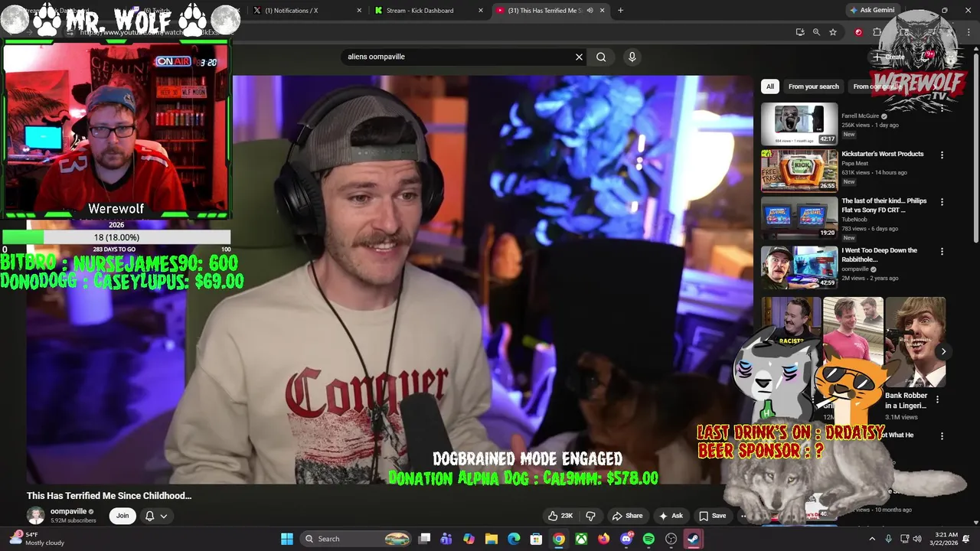
Task: Open Microsoft Store from taskbar
Action: point(537,539)
